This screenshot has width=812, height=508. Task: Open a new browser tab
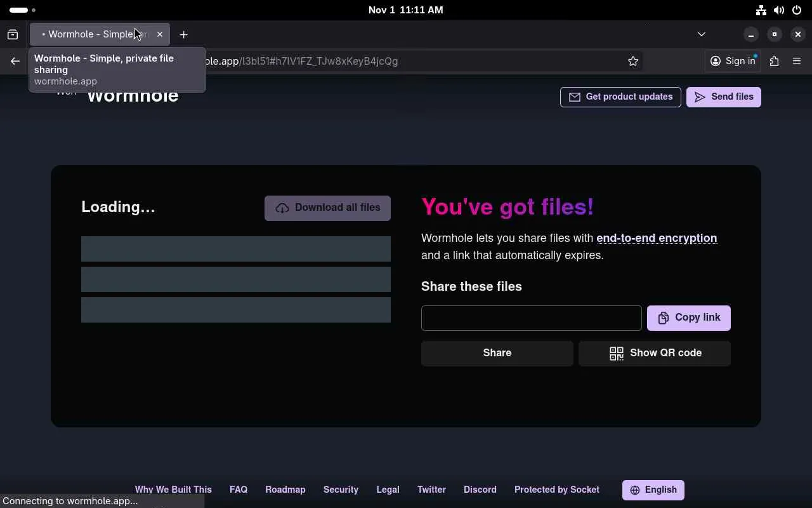tap(184, 34)
